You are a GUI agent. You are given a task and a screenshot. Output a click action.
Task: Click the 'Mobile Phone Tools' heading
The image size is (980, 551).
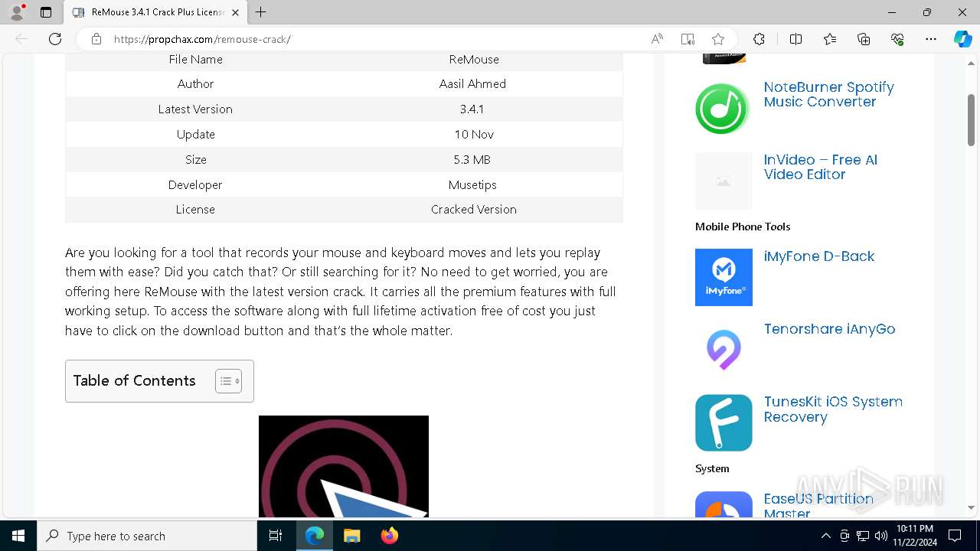(x=743, y=227)
